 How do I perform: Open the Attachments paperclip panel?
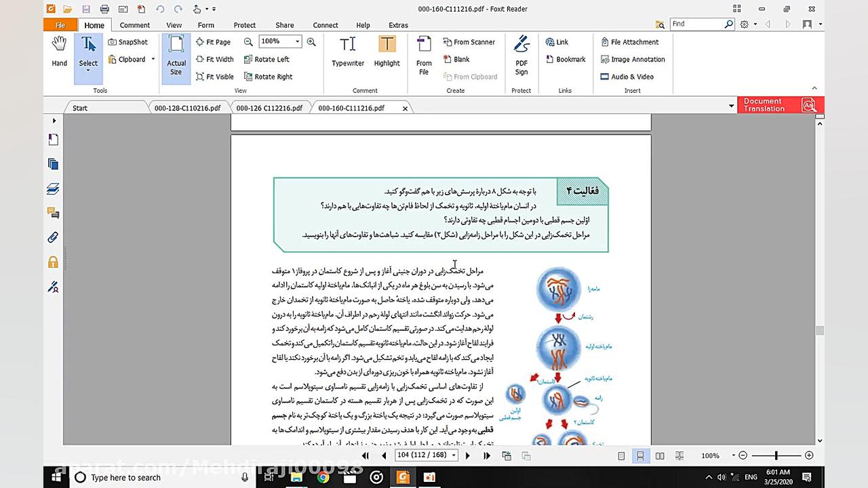53,237
